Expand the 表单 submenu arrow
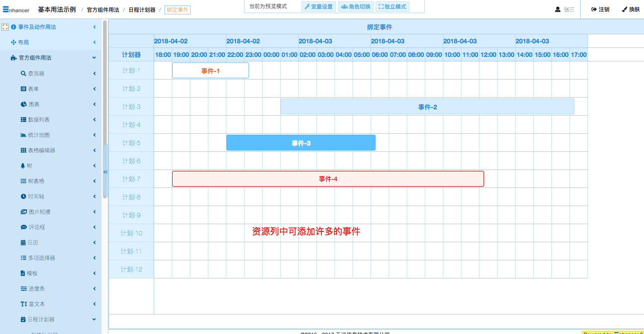Viewport: 644px width, 334px height. tap(94, 89)
